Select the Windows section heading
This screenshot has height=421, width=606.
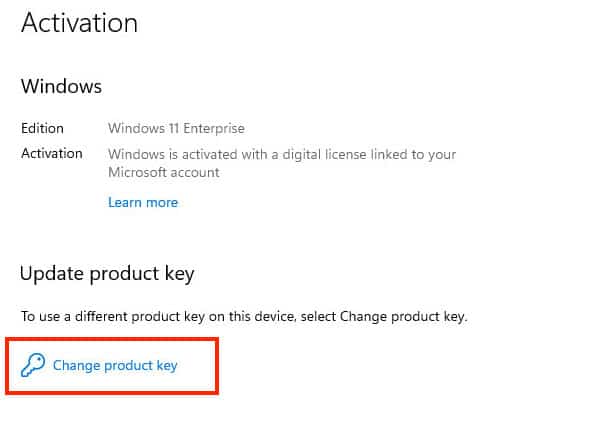click(x=61, y=86)
